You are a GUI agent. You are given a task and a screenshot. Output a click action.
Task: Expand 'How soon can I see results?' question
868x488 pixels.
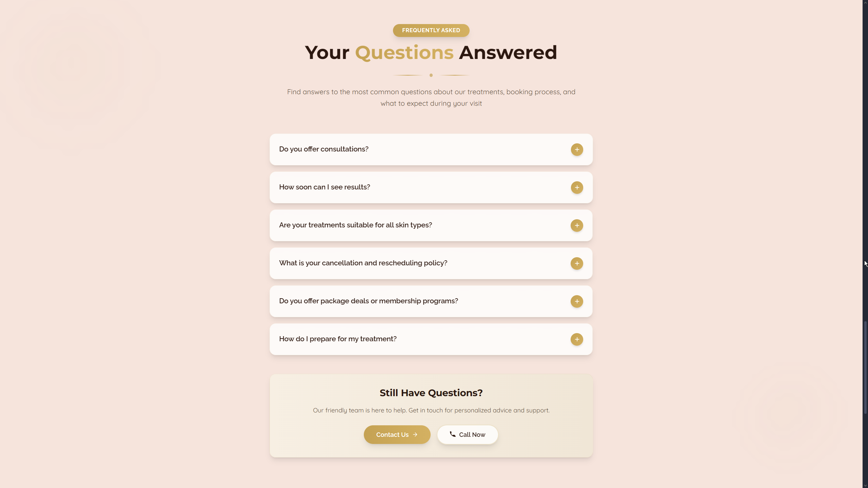coord(324,187)
